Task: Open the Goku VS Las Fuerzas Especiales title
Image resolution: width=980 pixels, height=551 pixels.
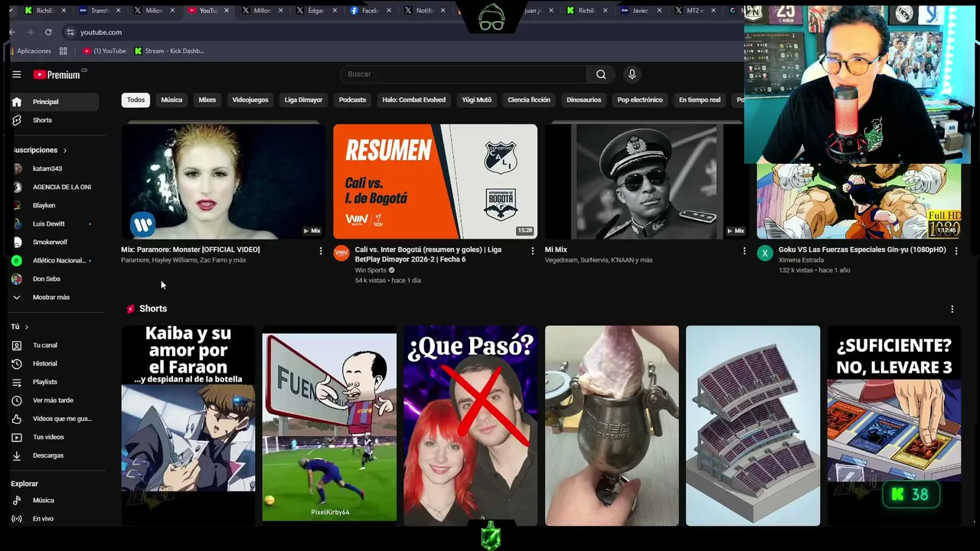Action: click(862, 249)
